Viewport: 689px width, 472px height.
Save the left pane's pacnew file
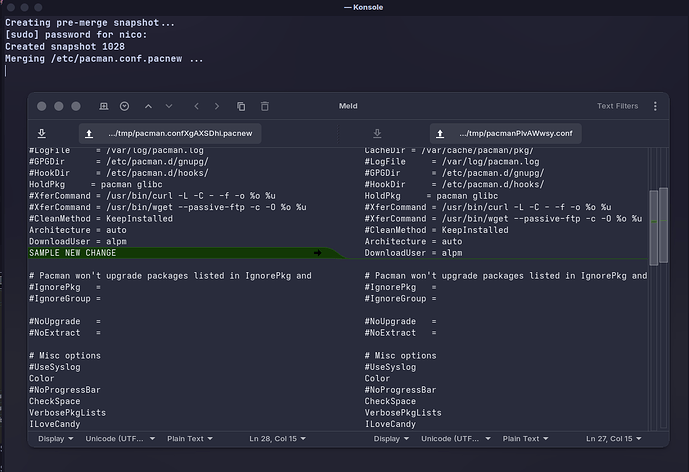[42, 133]
